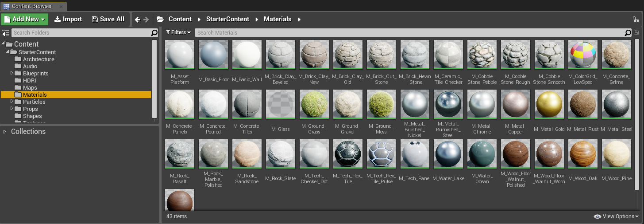Click the Materials breadcrumb
The image size is (644, 224).
(x=278, y=19)
